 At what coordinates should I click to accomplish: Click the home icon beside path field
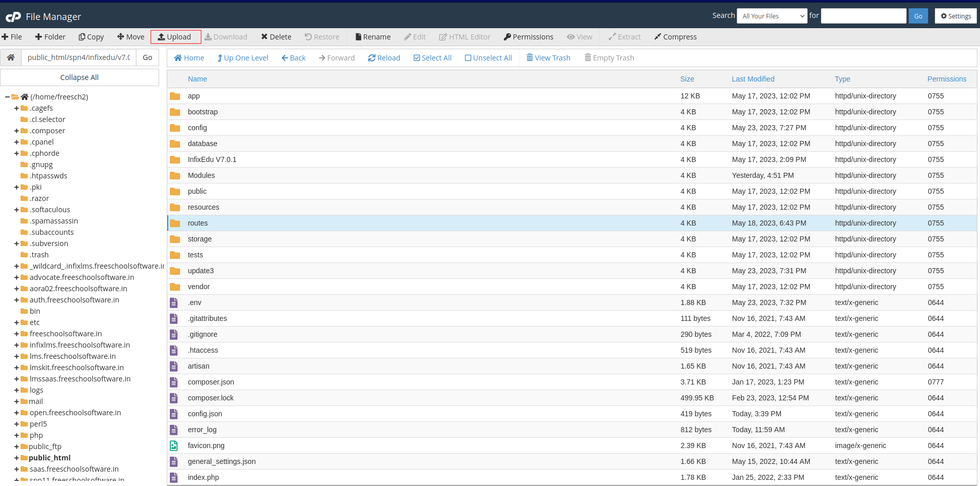11,57
